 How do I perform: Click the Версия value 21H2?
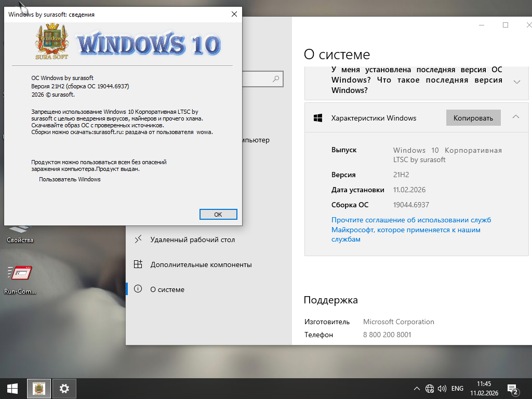401,175
